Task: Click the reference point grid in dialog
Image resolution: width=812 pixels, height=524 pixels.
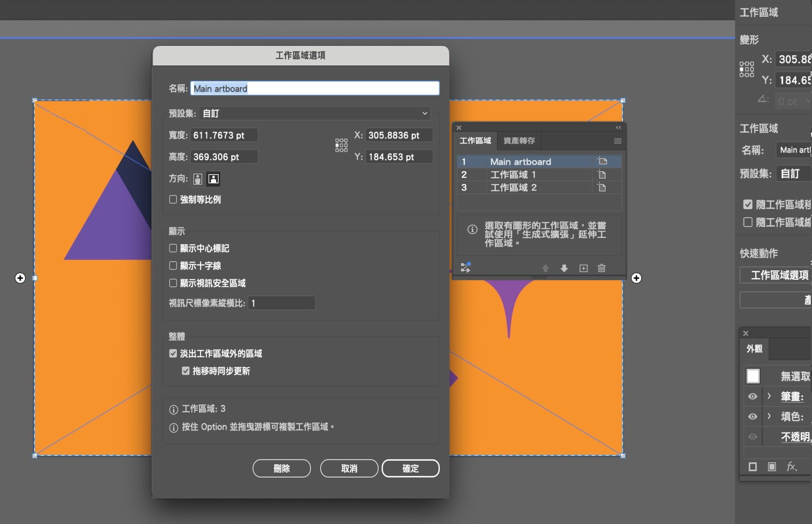Action: 341,145
